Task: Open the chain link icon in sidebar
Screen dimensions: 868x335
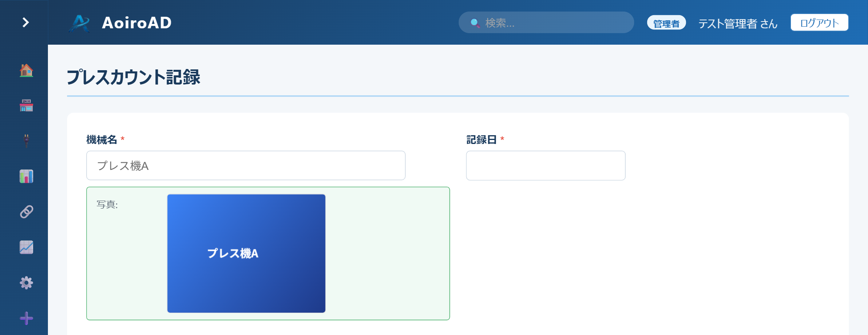Action: (26, 212)
